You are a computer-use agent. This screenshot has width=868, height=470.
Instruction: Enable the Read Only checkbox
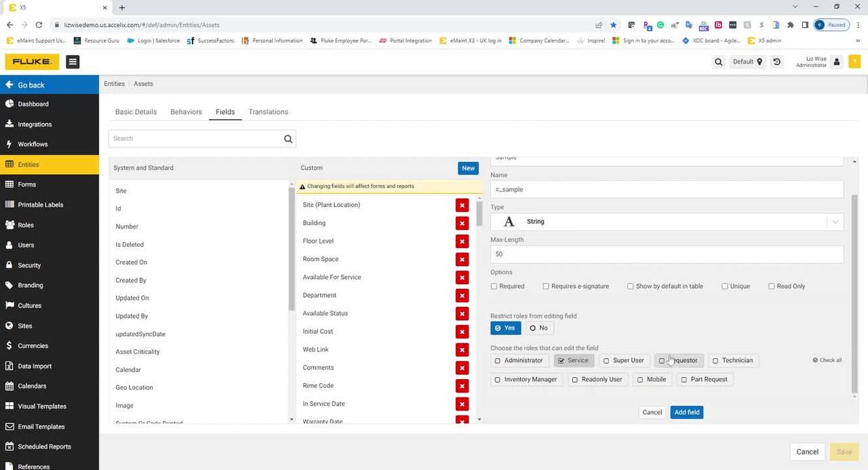tap(772, 286)
